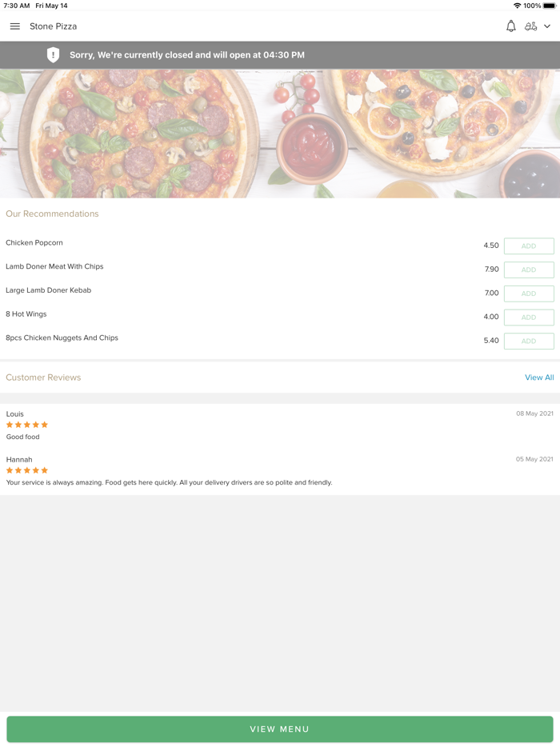
Task: Add 8 Hot Wings to the order
Action: 529,317
